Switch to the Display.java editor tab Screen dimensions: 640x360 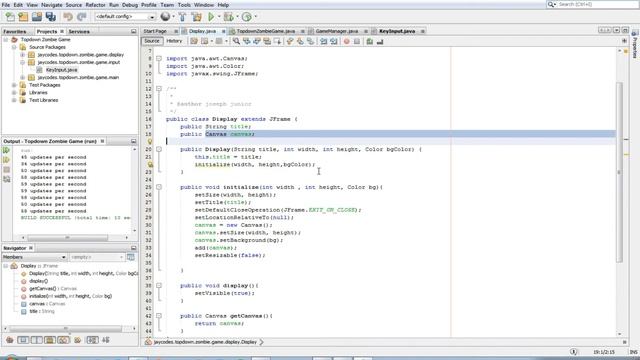pos(202,31)
